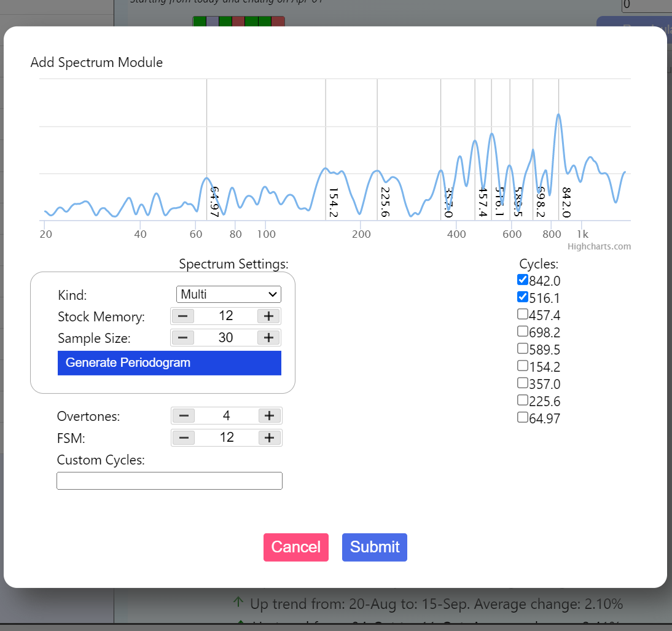Uncheck the 842.0 cycle
The image size is (672, 631).
click(x=523, y=280)
